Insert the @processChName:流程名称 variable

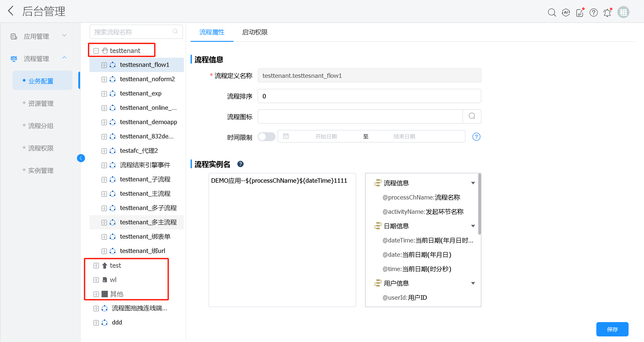(421, 197)
